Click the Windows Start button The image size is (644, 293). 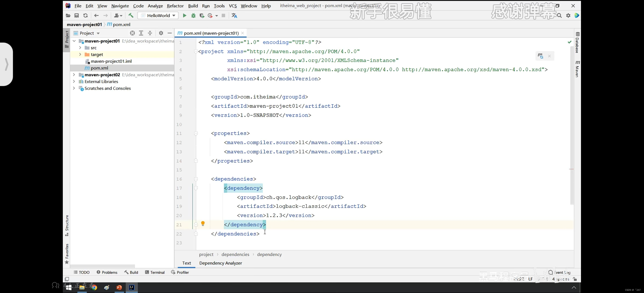click(x=69, y=288)
